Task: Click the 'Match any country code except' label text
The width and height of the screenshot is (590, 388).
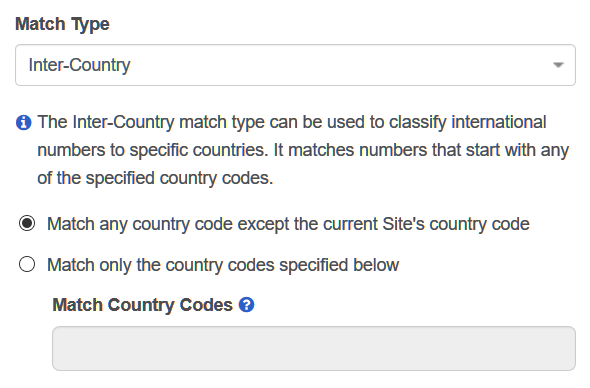Action: point(288,224)
